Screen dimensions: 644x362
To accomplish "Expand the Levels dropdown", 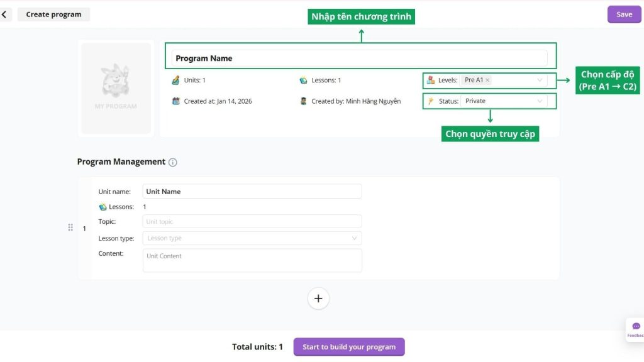I will tap(540, 80).
